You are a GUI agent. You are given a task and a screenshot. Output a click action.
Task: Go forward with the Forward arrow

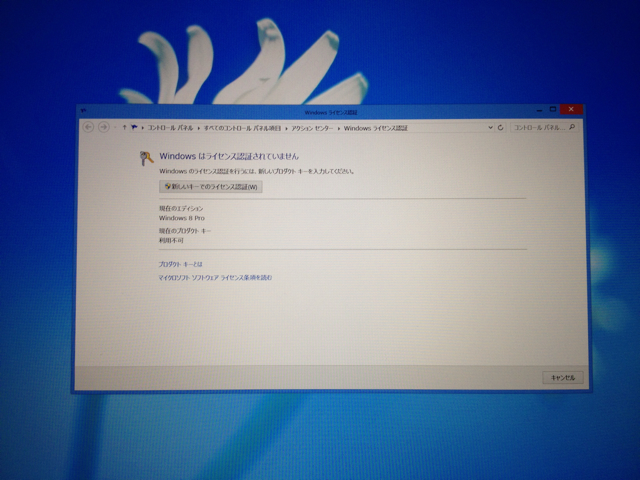104,127
